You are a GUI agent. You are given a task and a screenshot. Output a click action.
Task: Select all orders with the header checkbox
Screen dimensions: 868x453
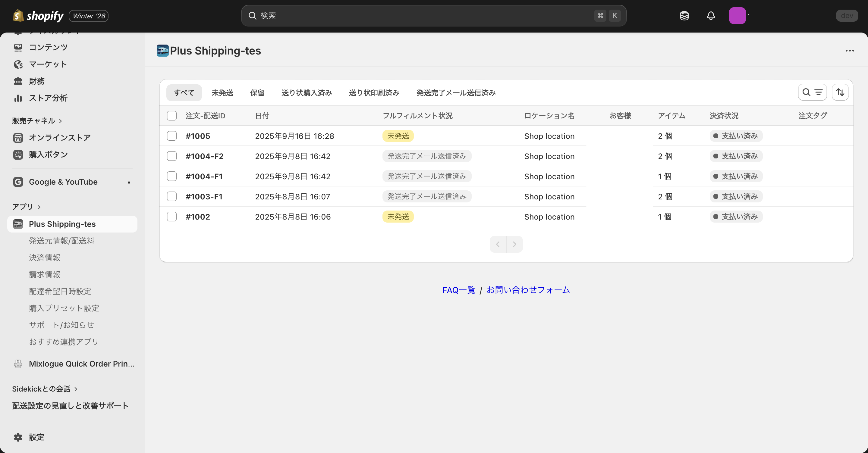tap(171, 116)
